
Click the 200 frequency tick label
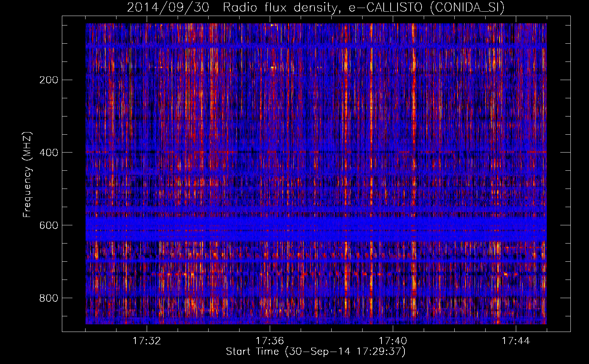49,80
